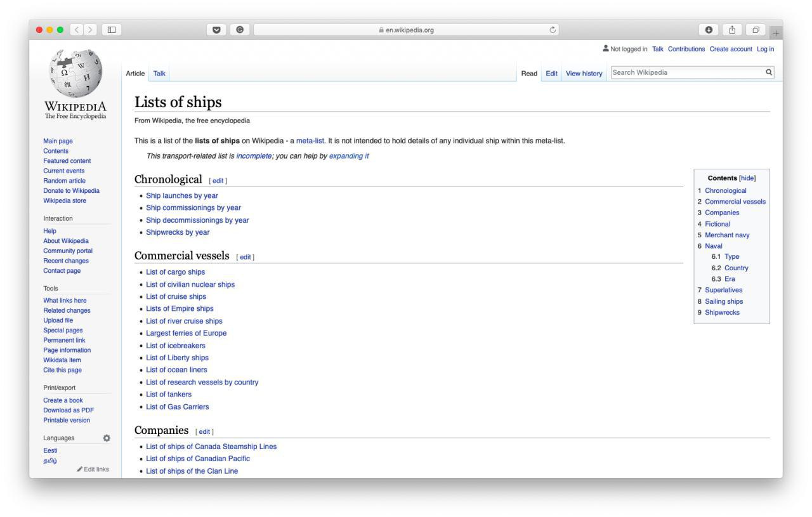The width and height of the screenshot is (812, 517).
Task: Open Contributions link at top
Action: [686, 49]
